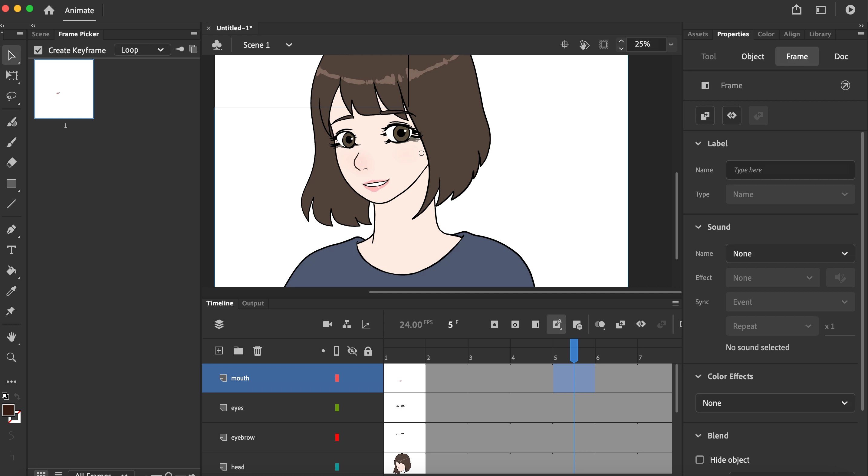Screen dimensions: 868x476
Task: Select the Paint Bucket tool
Action: (x=12, y=270)
